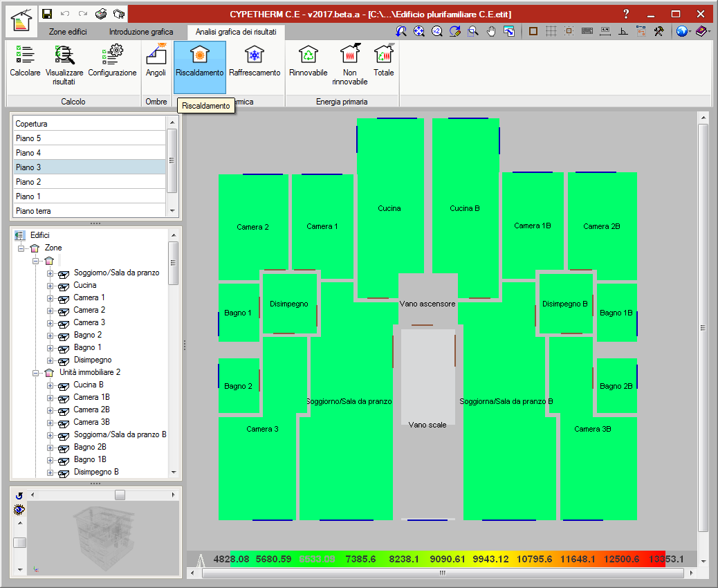Select the Analisi grafica dei risultati tab
Image resolution: width=718 pixels, height=588 pixels.
(x=236, y=32)
